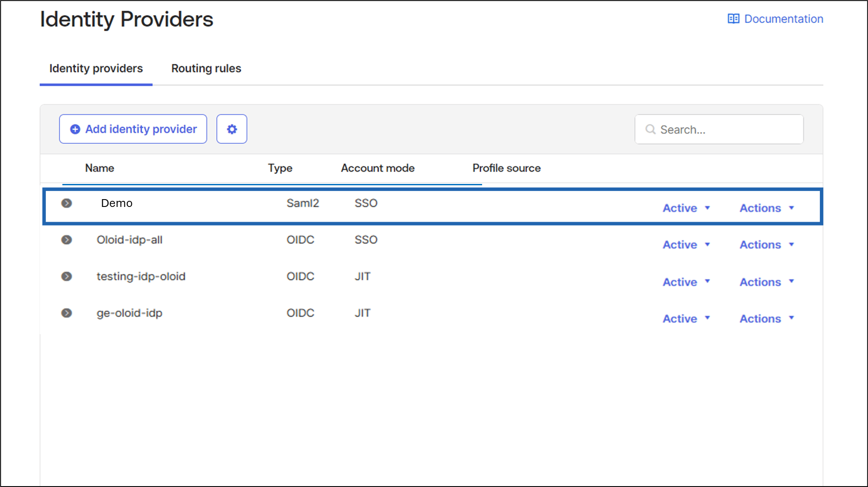This screenshot has height=487, width=868.
Task: Click the Saml2 type cell
Action: point(303,203)
